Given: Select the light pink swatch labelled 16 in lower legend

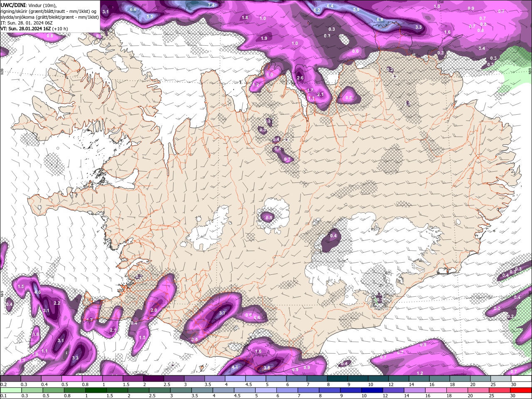Looking at the screenshot, I should pos(435,390).
